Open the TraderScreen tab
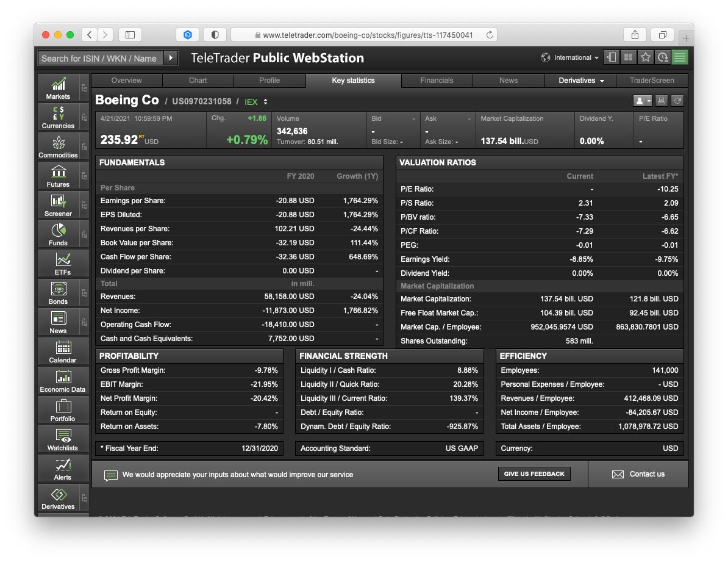Screen dimensions: 728x562 [x=652, y=81]
